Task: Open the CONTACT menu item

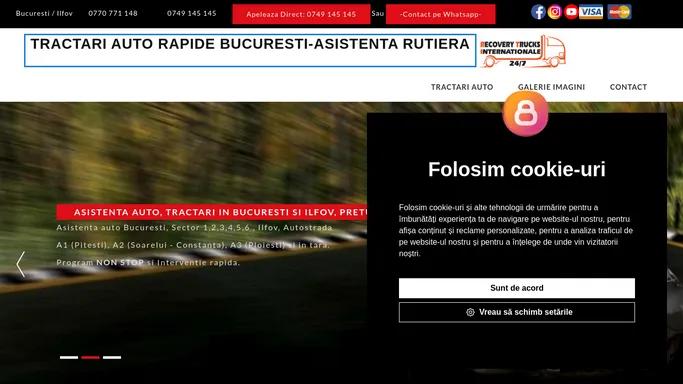Action: [x=628, y=87]
